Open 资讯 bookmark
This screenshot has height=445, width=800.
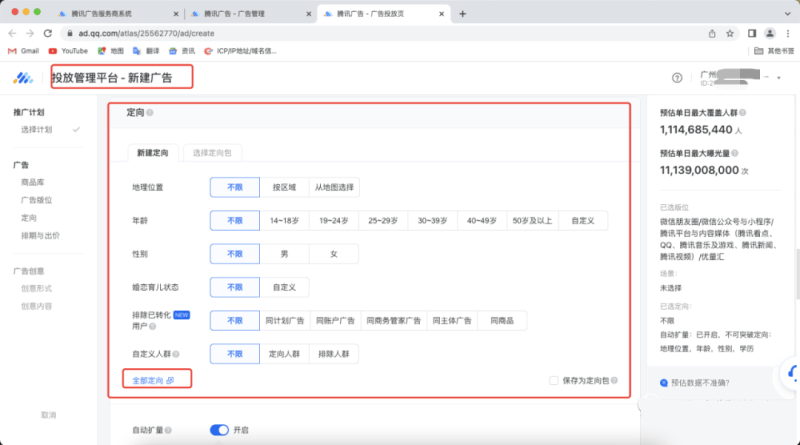click(182, 51)
